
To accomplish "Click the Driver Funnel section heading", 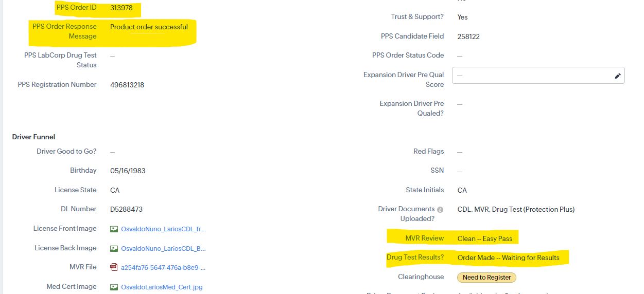I will coord(33,137).
